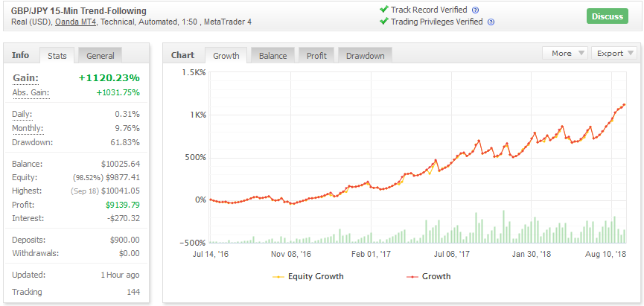Click the $10041.05 highest value
The height and width of the screenshot is (306, 644).
(x=121, y=191)
